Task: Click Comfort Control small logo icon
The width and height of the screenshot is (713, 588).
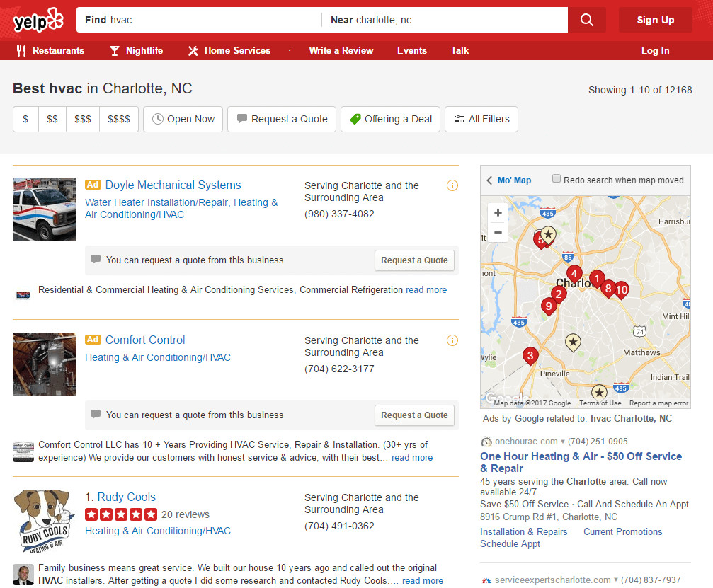Action: point(23,452)
